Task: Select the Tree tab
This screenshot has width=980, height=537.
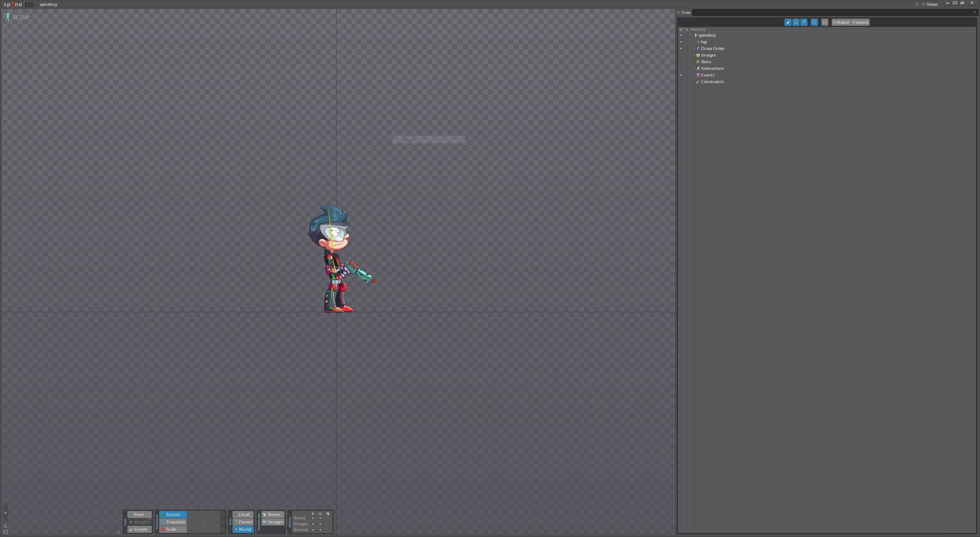Action: (684, 13)
